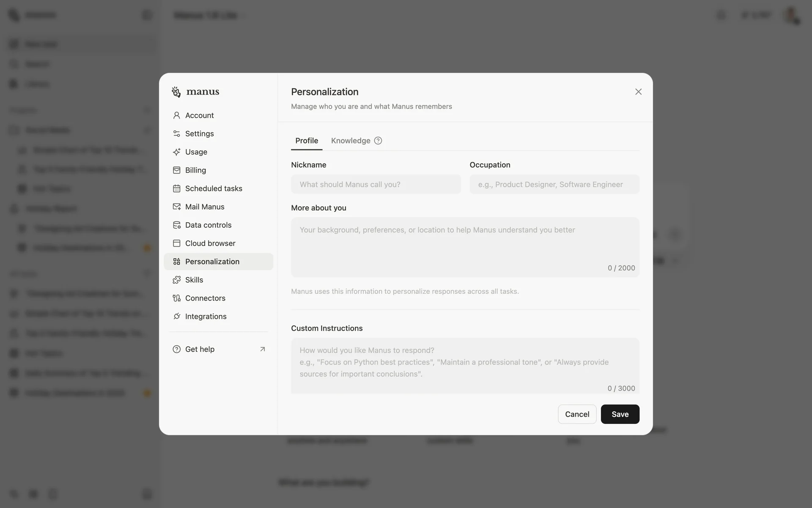Click the Mail Manus envelope icon

176,207
